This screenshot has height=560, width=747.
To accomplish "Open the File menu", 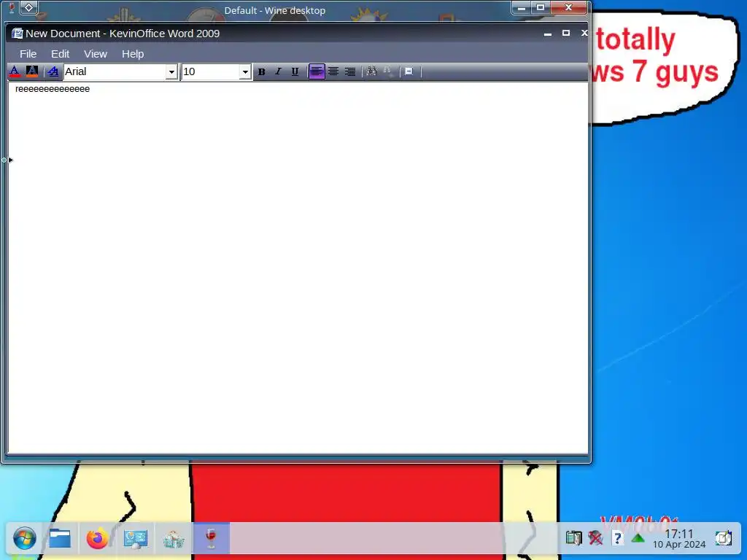I will tap(28, 54).
